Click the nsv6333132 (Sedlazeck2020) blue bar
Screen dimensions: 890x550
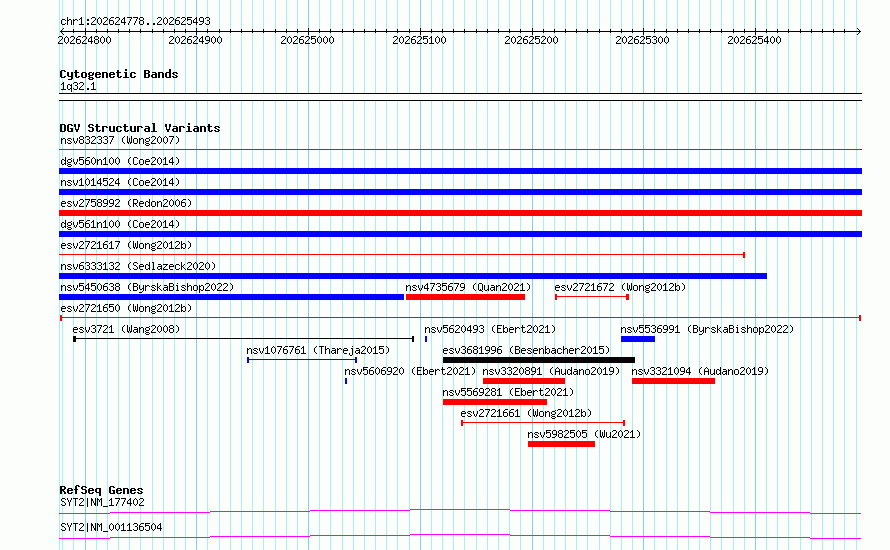tap(413, 276)
